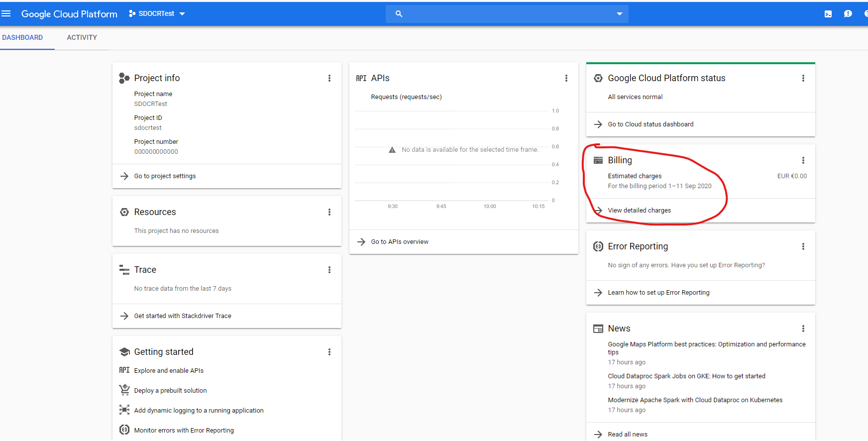This screenshot has height=441, width=868.
Task: Open Deploy a prebuilt solution
Action: click(x=170, y=391)
